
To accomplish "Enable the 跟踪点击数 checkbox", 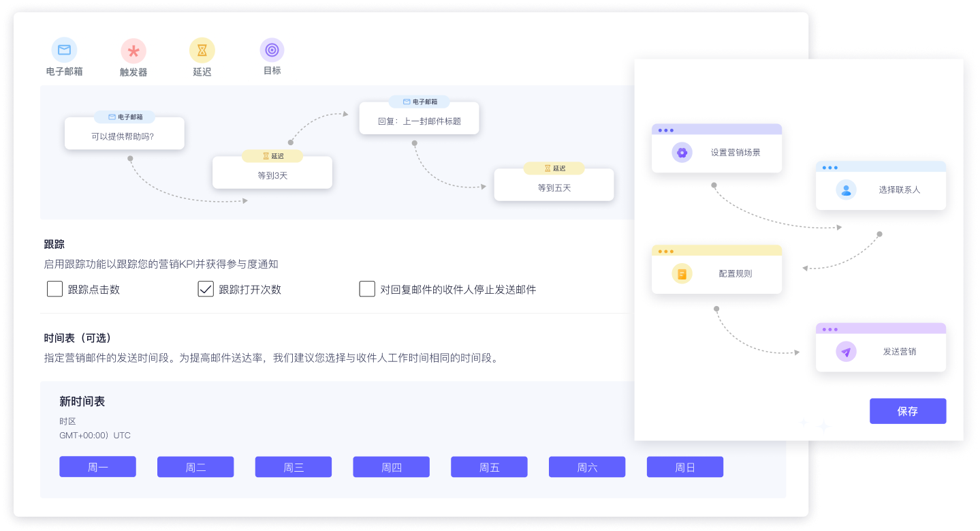I will (x=54, y=289).
